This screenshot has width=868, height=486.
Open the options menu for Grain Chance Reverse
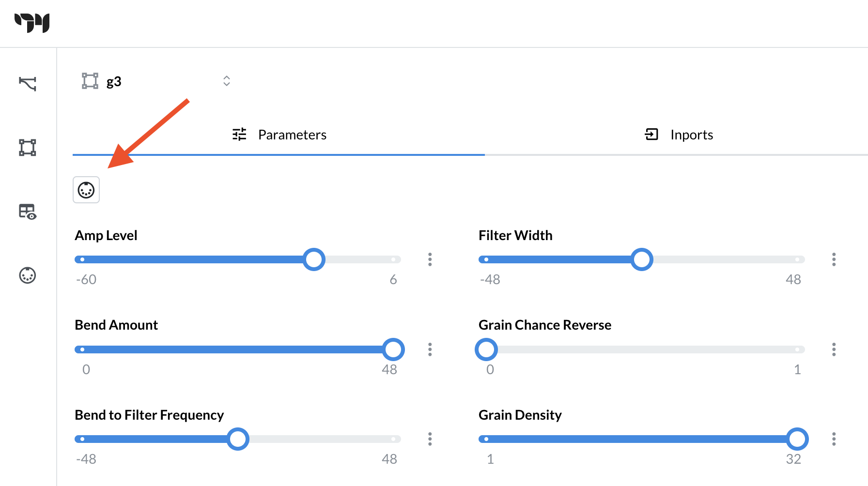click(834, 349)
